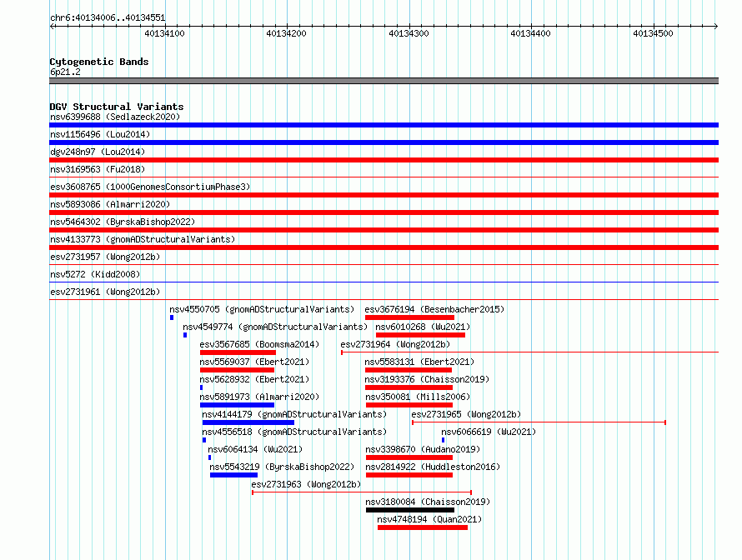
Task: Click the blue bar under nsv4144179
Action: coord(248,422)
